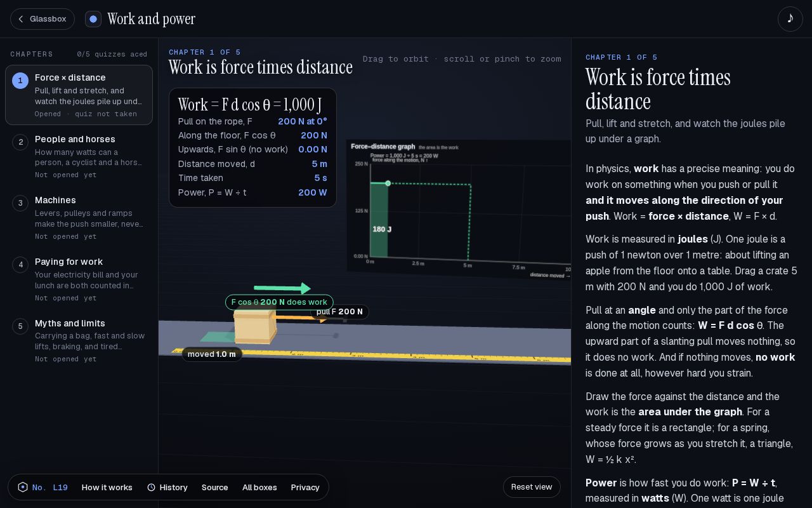Viewport: 812px width, 508px height.
Task: Click the 'Distance moved, d' value 5 m
Action: (319, 164)
